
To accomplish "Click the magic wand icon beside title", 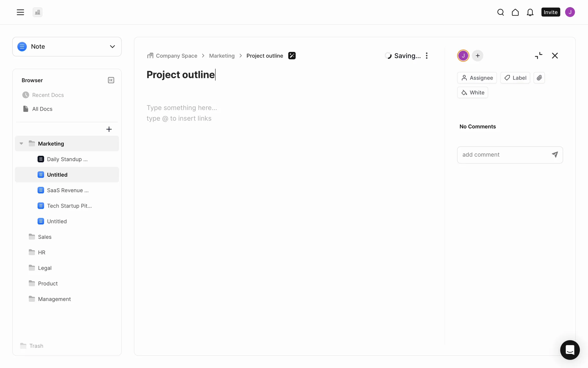I will (292, 56).
